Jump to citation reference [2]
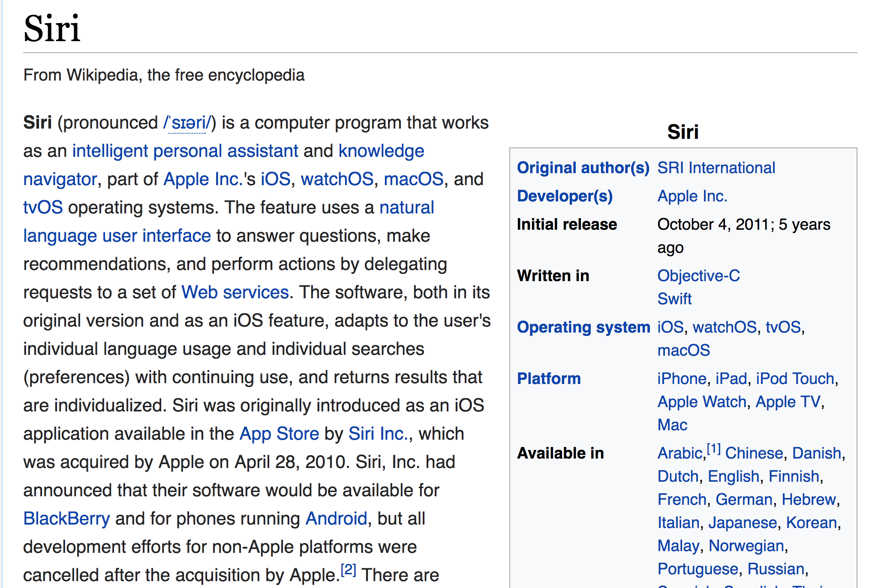 tap(348, 570)
